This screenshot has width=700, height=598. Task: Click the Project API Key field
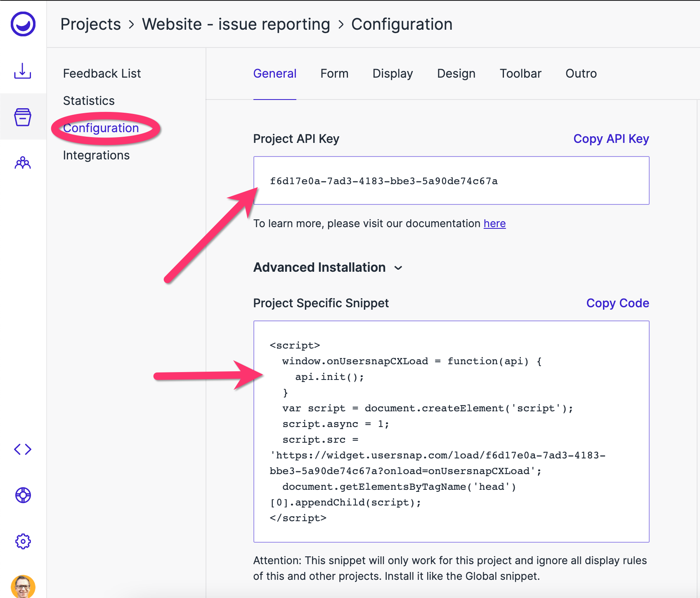451,180
